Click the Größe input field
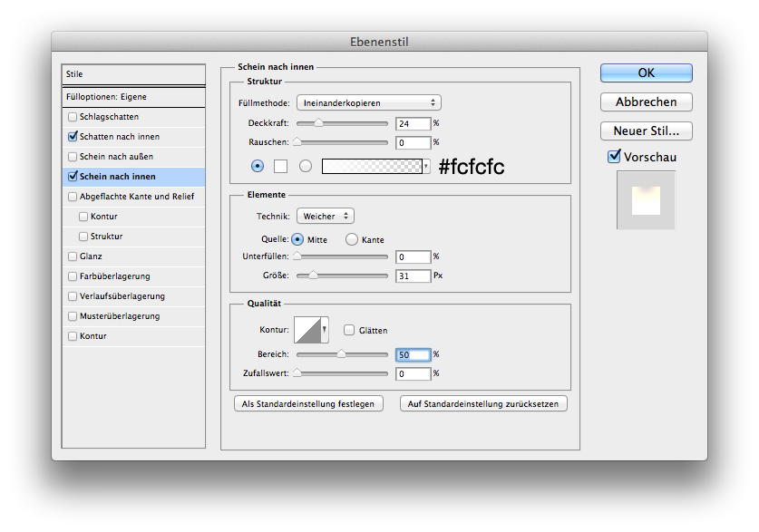This screenshot has height=532, width=759. (x=413, y=276)
